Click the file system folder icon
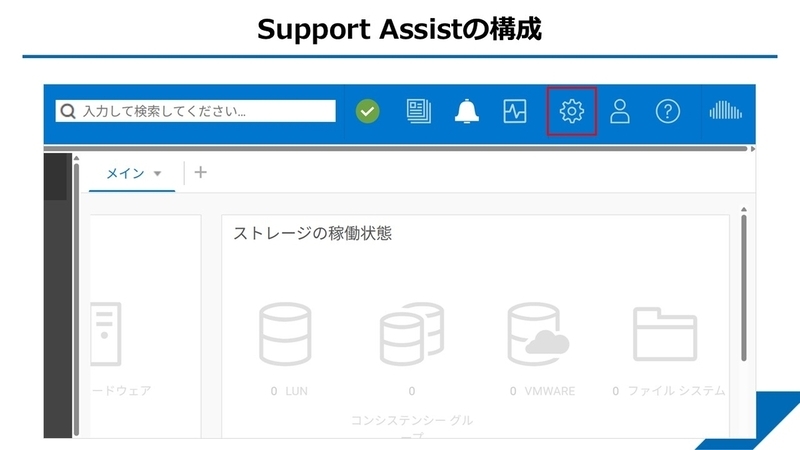Image resolution: width=800 pixels, height=450 pixels. point(665,334)
